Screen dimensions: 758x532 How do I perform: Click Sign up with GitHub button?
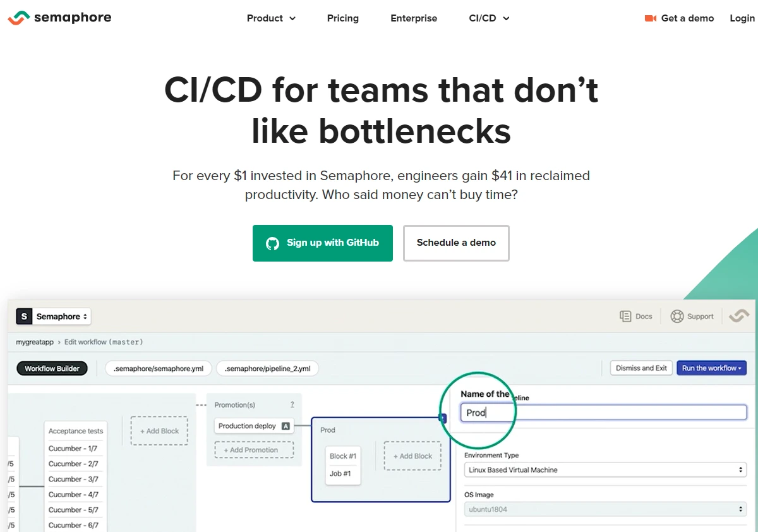(323, 243)
